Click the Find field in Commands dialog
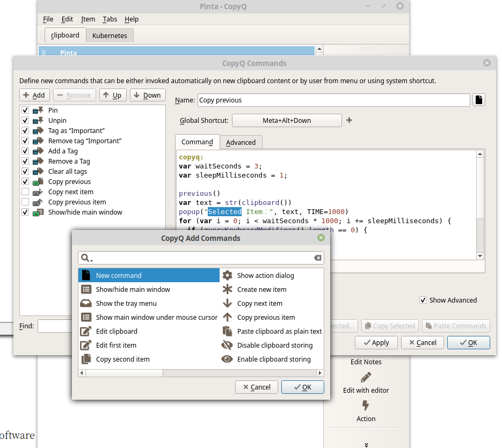The image size is (502, 448). point(55,326)
